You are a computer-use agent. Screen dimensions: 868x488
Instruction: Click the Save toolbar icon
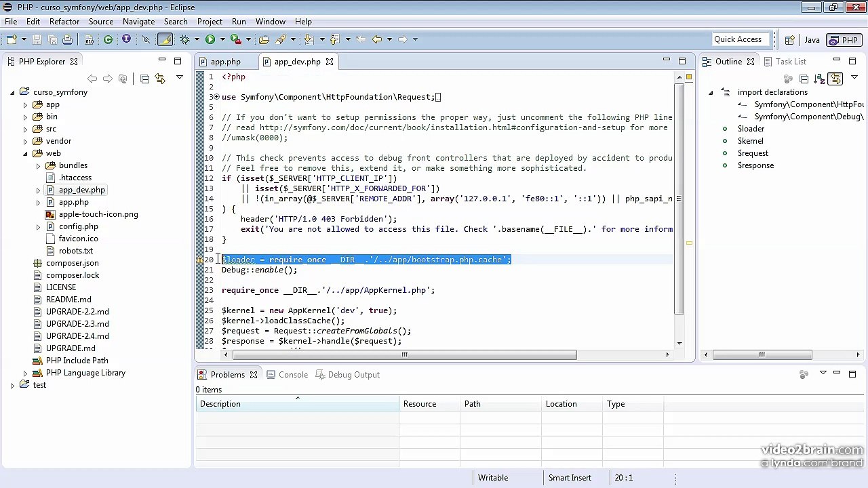pyautogui.click(x=37, y=39)
